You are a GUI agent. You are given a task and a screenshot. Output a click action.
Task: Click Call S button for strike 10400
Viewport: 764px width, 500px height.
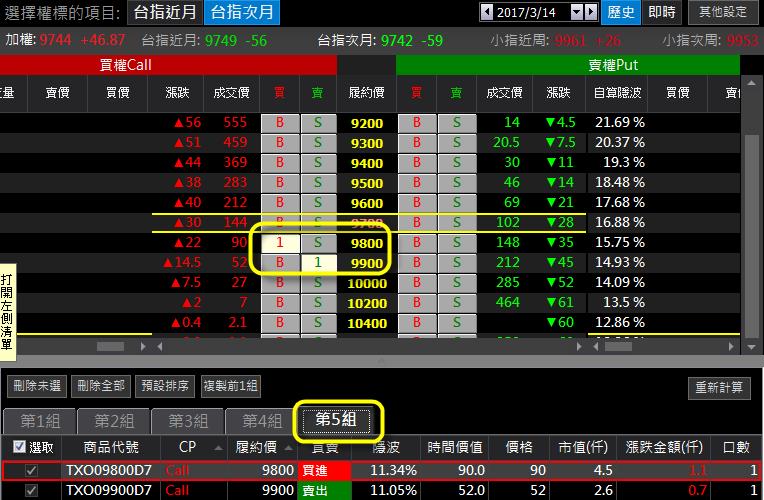point(318,323)
